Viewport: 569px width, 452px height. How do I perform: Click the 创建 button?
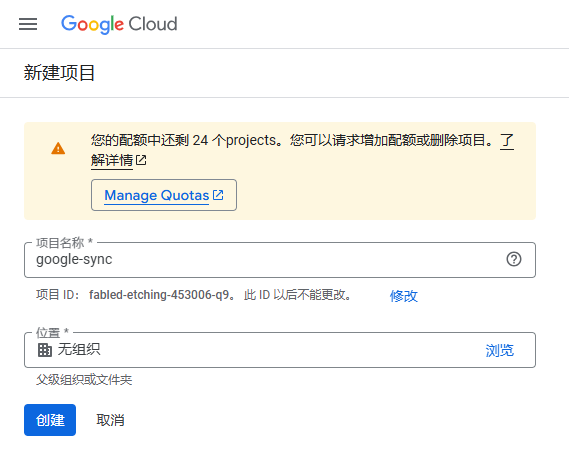[50, 420]
